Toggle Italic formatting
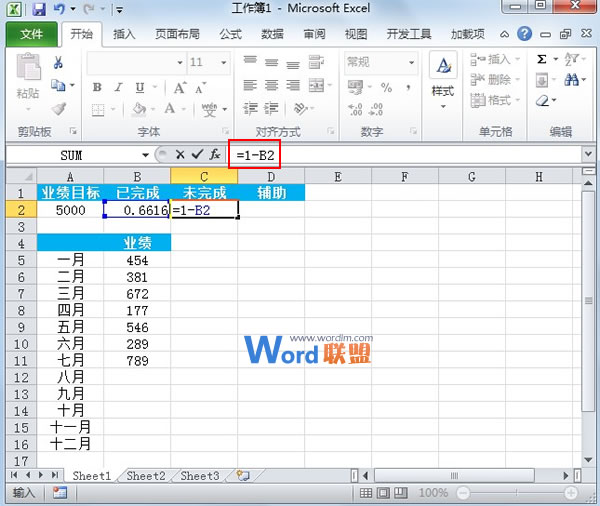 click(x=116, y=86)
